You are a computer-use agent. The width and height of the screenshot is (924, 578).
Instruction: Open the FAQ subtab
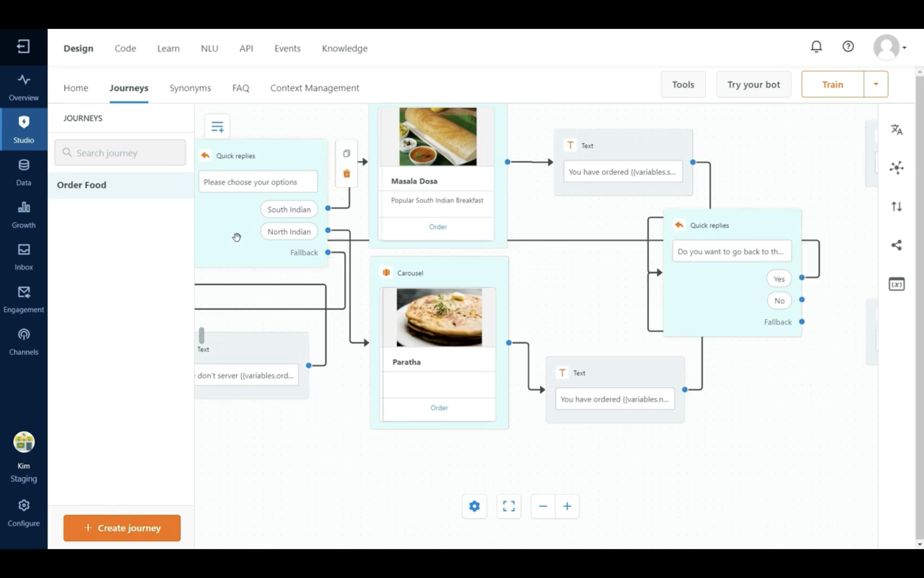click(241, 88)
